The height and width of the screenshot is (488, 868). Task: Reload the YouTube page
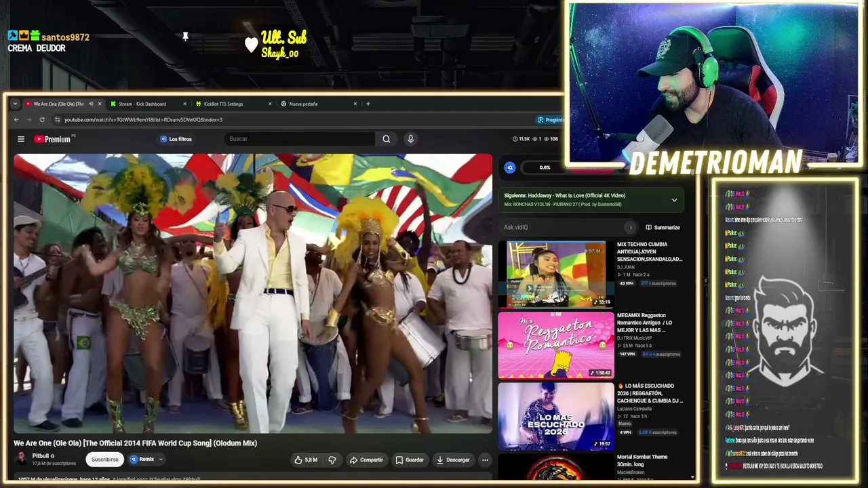42,120
